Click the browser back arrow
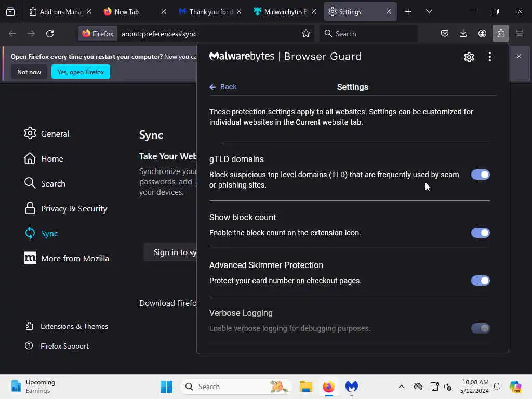Viewport: 532px width, 399px height. pyautogui.click(x=12, y=34)
